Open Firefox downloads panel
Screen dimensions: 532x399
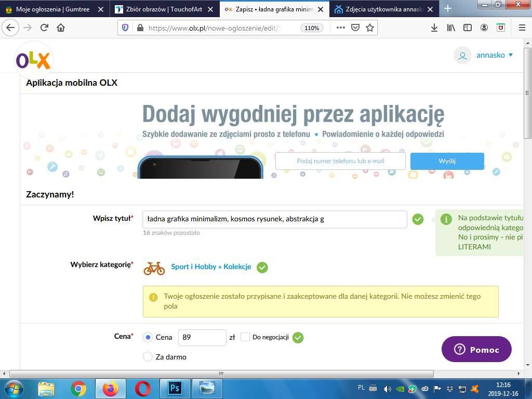(434, 28)
